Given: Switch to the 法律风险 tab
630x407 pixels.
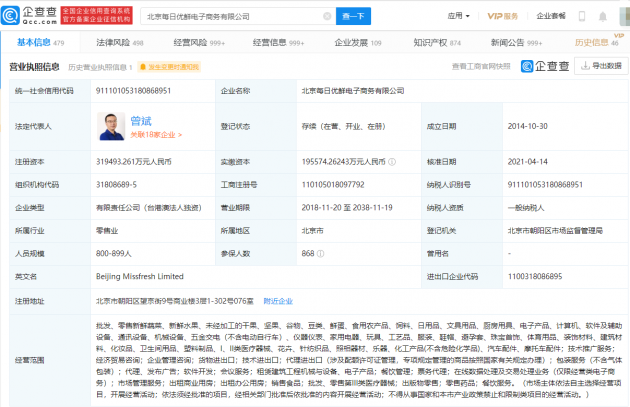Looking at the screenshot, I should point(120,43).
